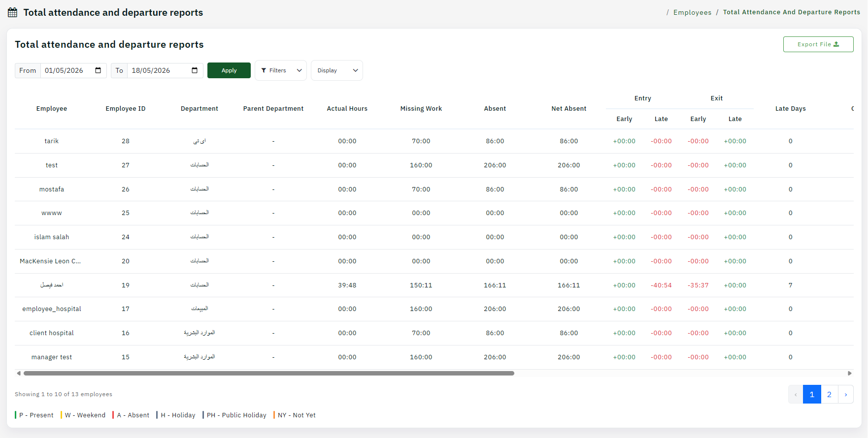868x438 pixels.
Task: Click the P - Present legend item
Action: point(34,415)
